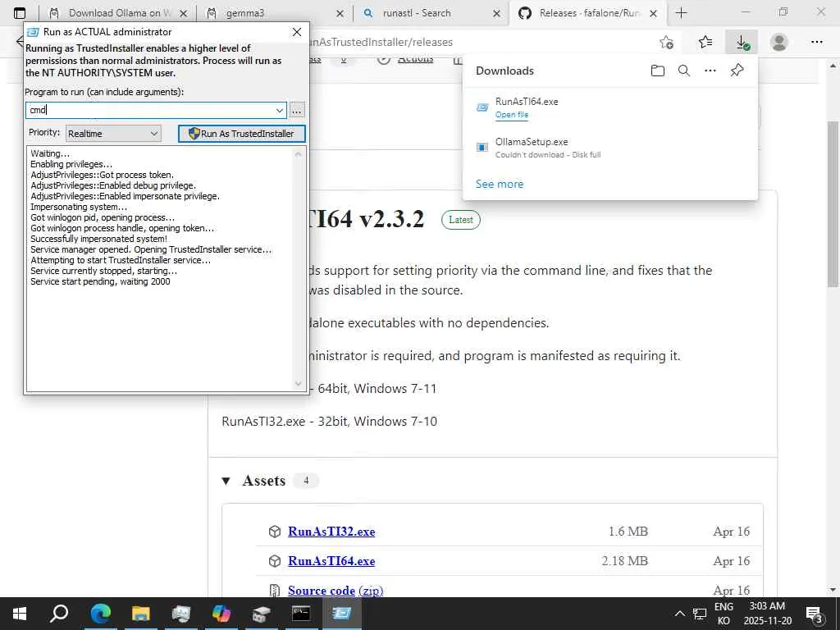
Task: Click the Copilot taskbar icon
Action: [x=221, y=614]
